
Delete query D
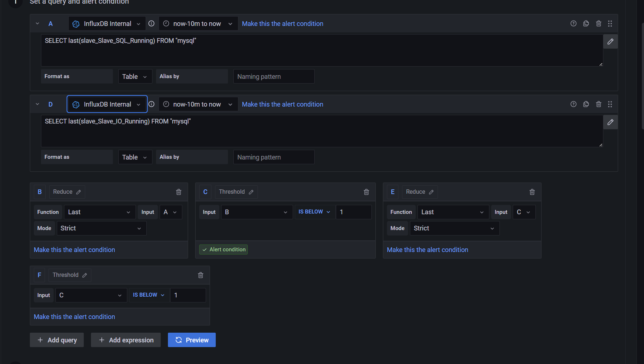[x=599, y=104]
